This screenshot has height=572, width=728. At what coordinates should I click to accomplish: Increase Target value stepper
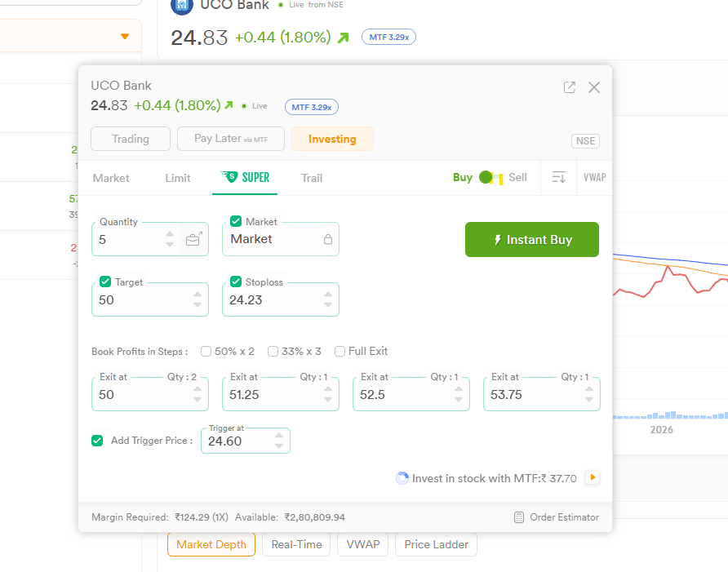[198, 295]
